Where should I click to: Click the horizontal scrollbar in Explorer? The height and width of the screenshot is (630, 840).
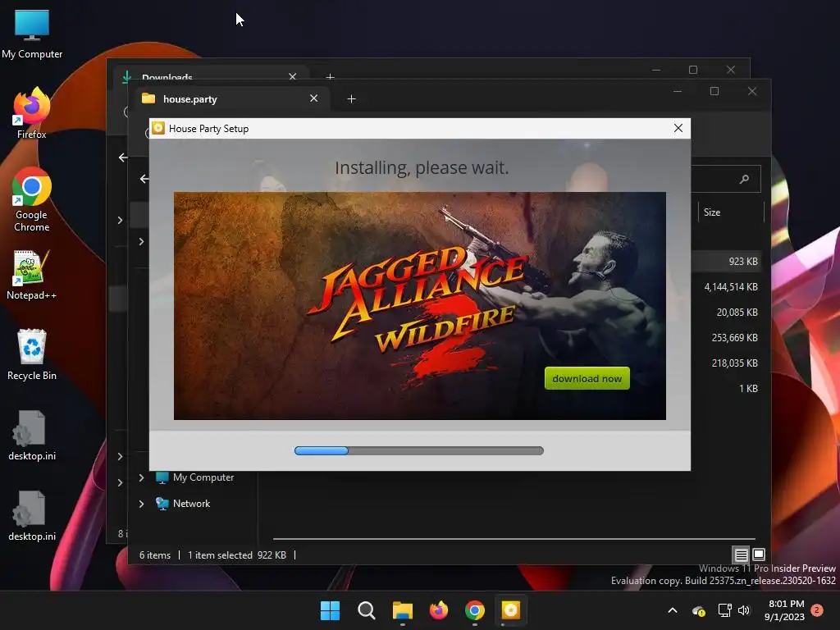(514, 538)
